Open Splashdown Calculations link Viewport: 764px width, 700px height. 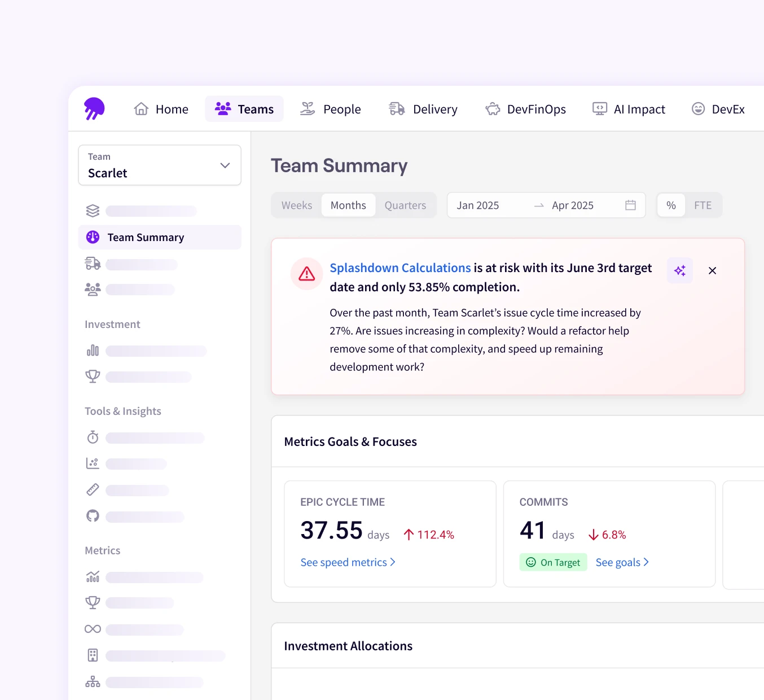(x=400, y=268)
